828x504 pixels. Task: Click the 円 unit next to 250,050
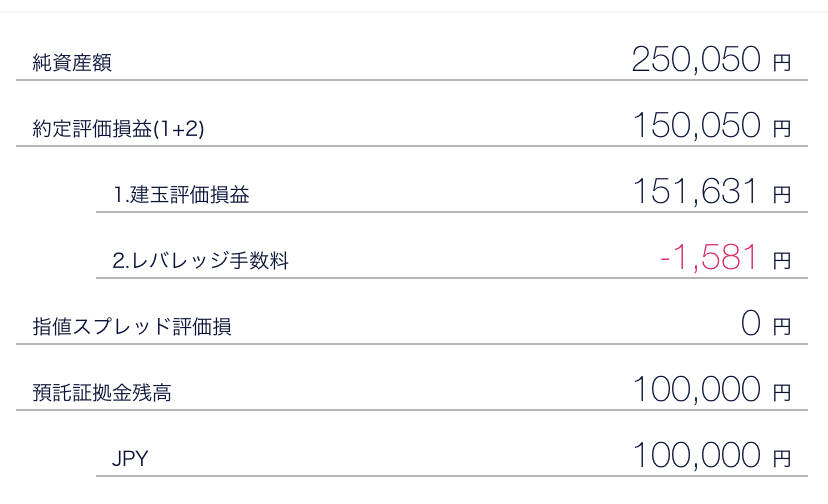[x=782, y=63]
